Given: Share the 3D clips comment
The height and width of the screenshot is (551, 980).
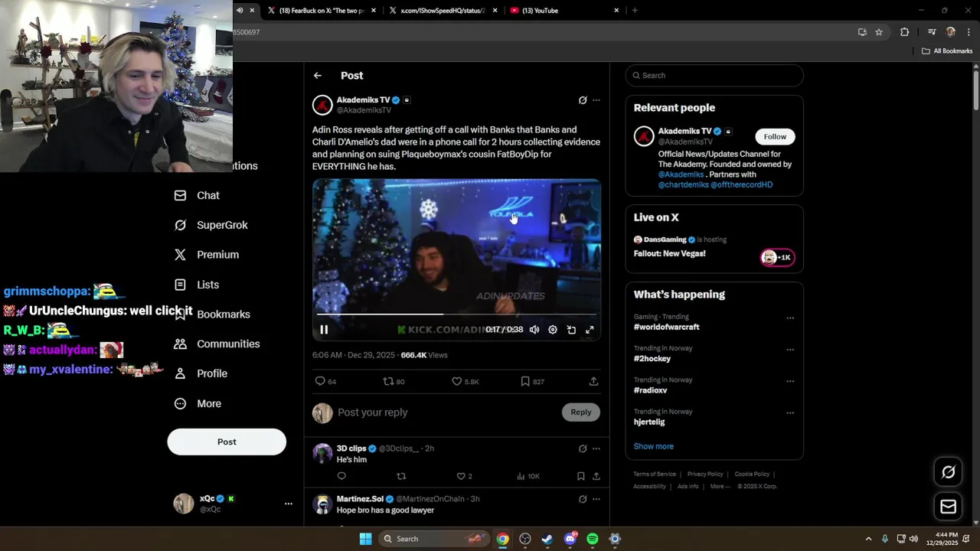Looking at the screenshot, I should 596,476.
